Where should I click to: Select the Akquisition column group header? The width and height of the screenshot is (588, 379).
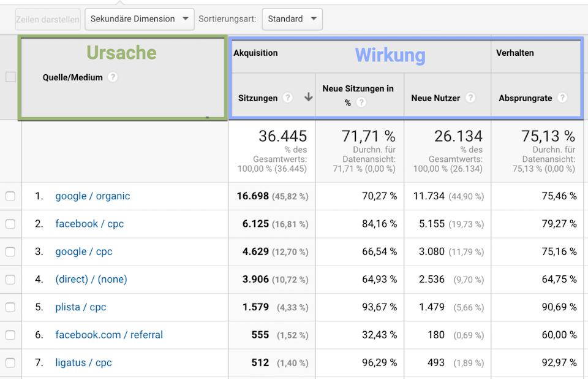click(255, 53)
